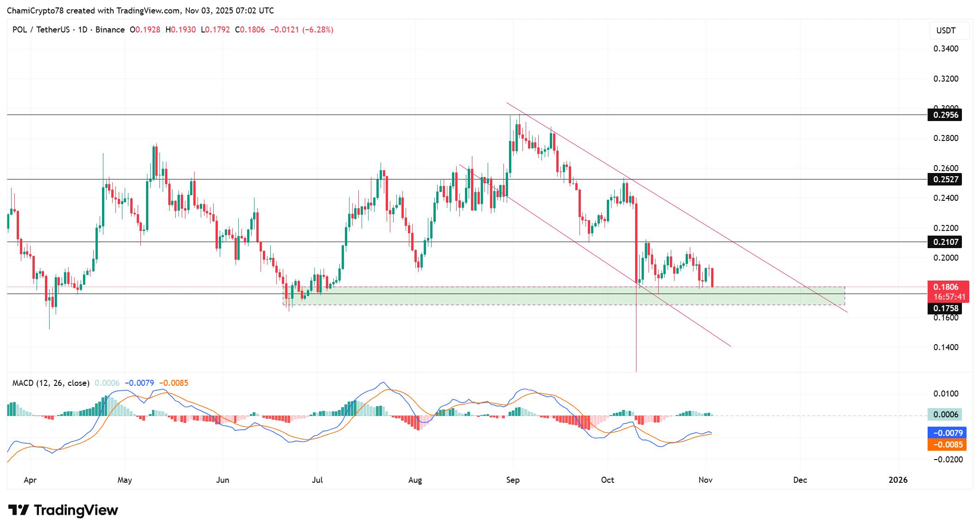Select the MACD (12, 26, close) legend
This screenshot has height=531, width=980.
point(51,383)
